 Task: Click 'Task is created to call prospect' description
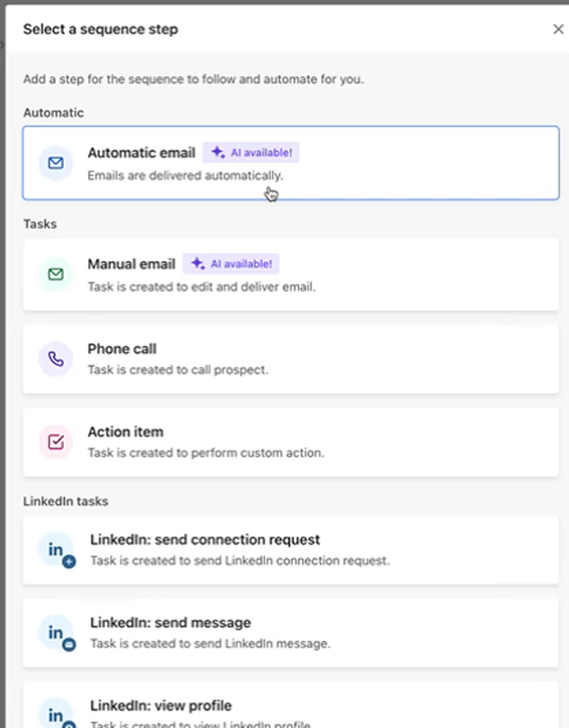click(177, 370)
